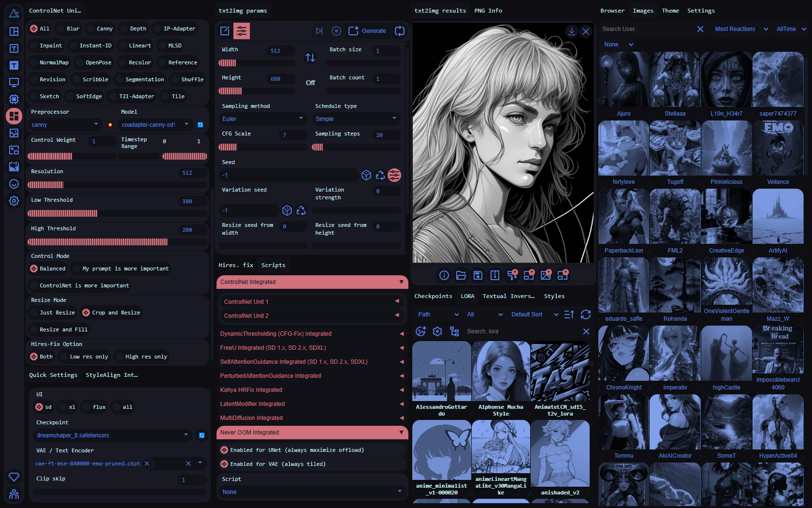Switch to the Checkpoints tab
This screenshot has width=812, height=508.
[433, 296]
